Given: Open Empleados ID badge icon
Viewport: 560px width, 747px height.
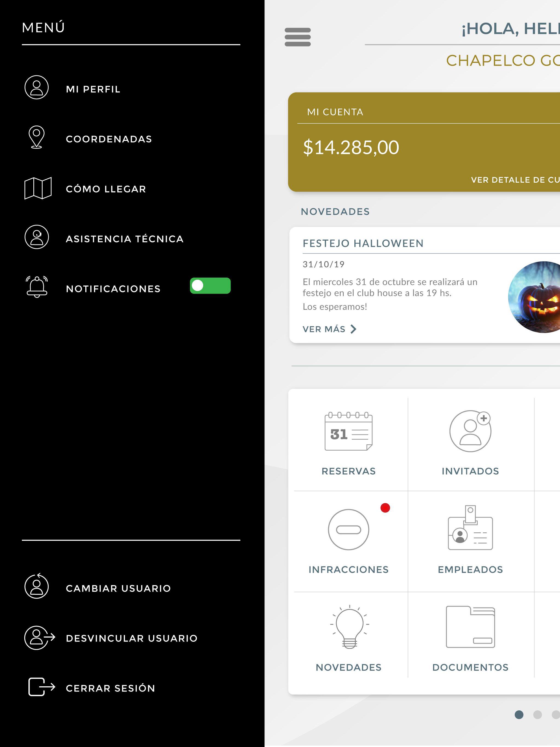Looking at the screenshot, I should tap(470, 528).
